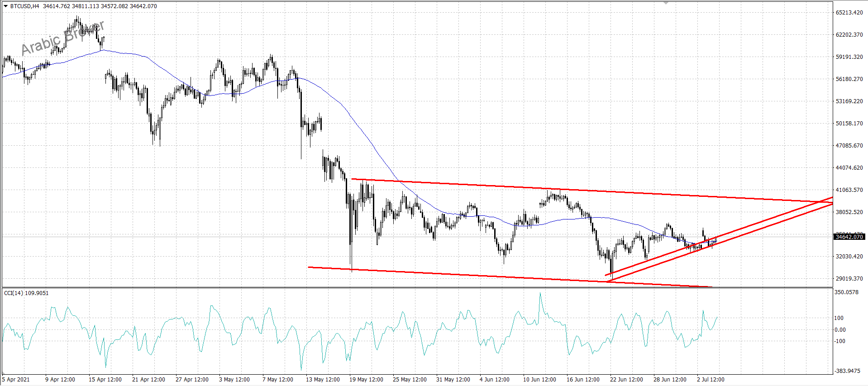Select the BTCUSD,H4 symbol label

click(x=24, y=6)
